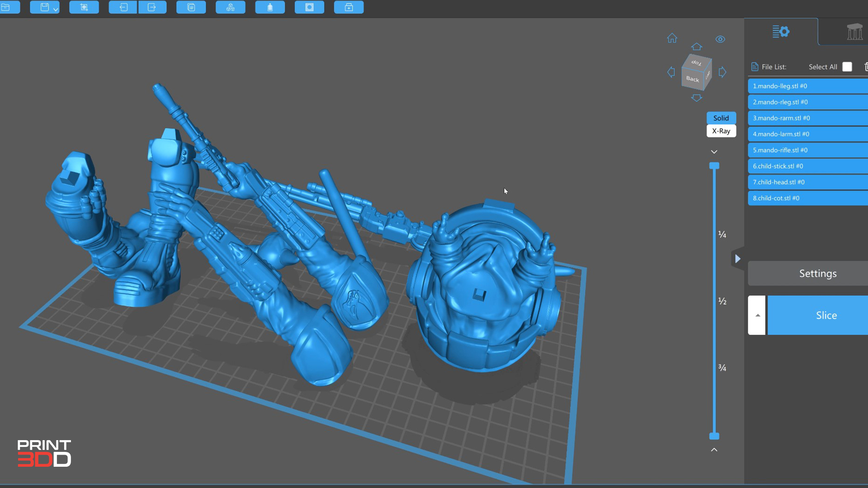Open a file with the folder icon
The image size is (868, 488).
pyautogui.click(x=6, y=7)
